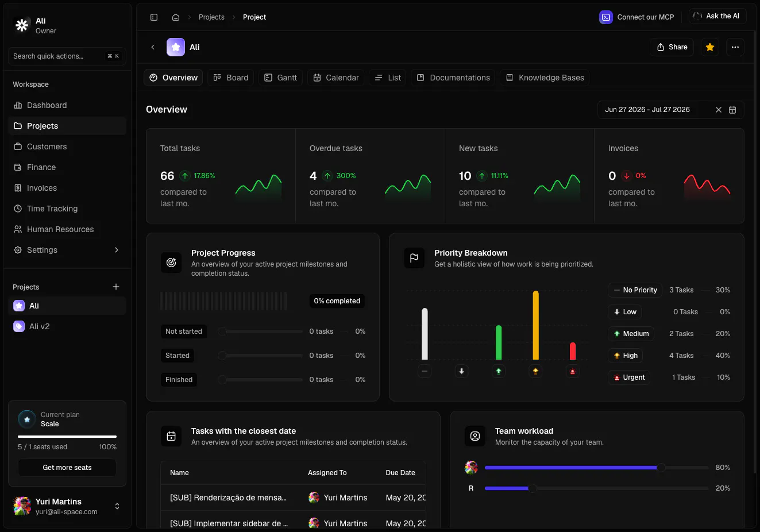Toggle the sidebar panel icon
Screen dimensions: 760x532
154,17
